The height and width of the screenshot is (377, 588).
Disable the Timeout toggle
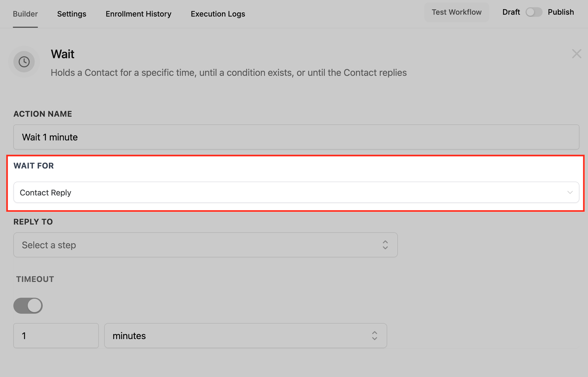pyautogui.click(x=28, y=306)
